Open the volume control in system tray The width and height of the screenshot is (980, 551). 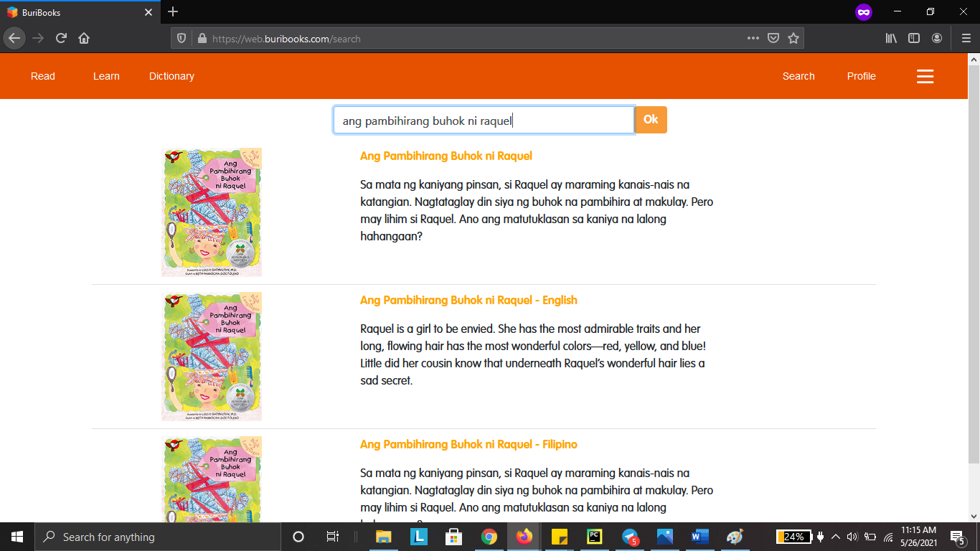point(852,537)
